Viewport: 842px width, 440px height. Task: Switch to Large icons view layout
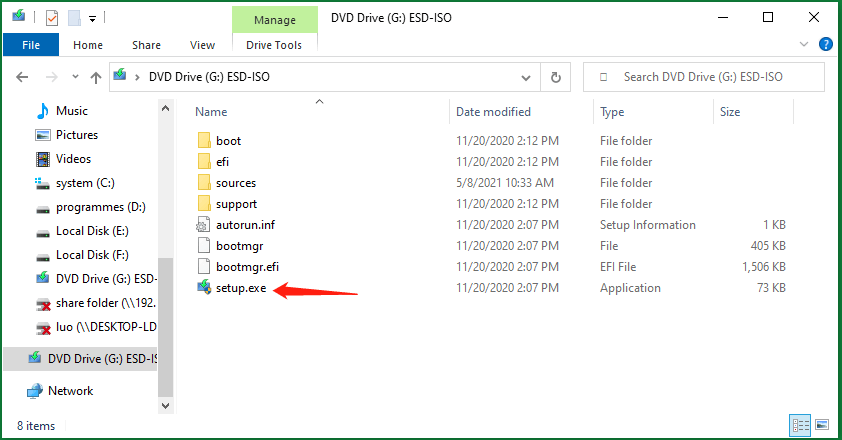point(822,425)
